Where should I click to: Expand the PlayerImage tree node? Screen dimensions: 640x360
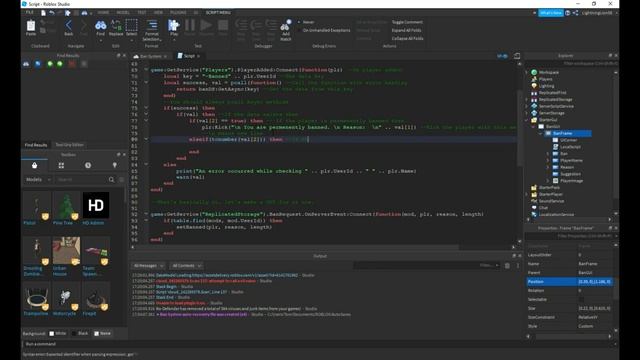tap(548, 181)
